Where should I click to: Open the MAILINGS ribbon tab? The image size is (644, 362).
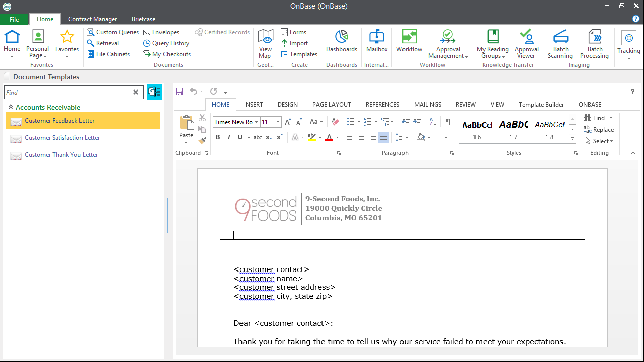click(428, 105)
